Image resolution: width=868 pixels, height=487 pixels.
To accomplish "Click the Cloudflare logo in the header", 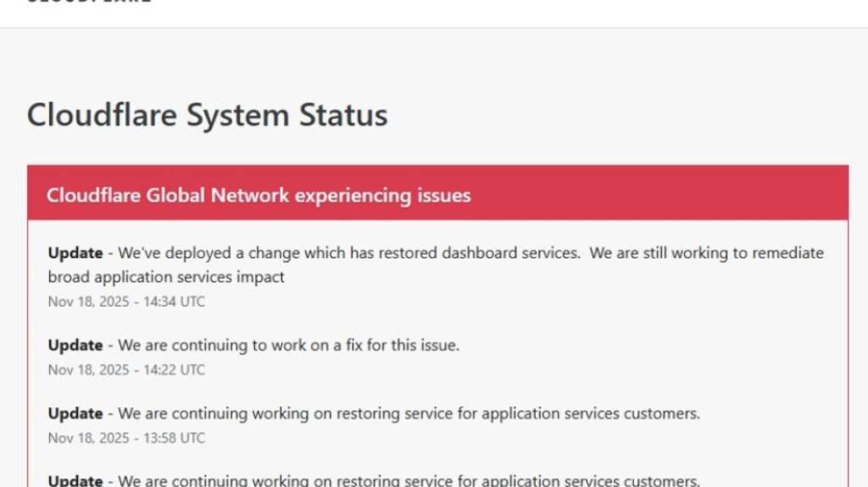I will pos(88,3).
